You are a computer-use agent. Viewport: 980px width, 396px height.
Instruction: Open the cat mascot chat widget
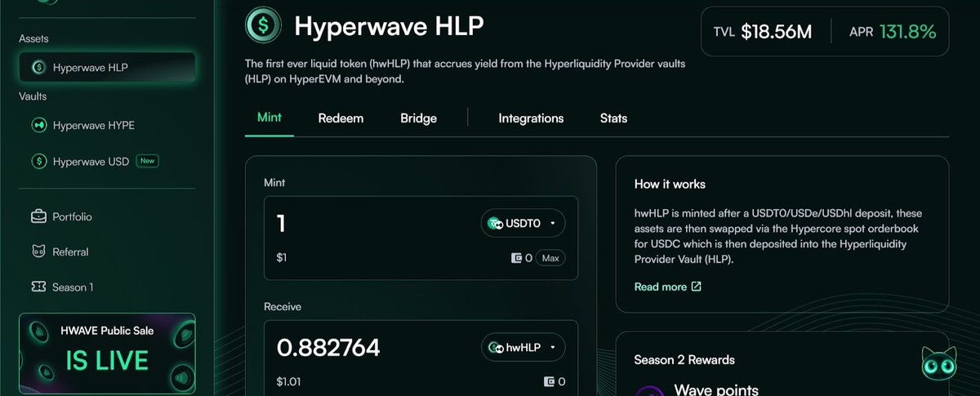point(939,363)
